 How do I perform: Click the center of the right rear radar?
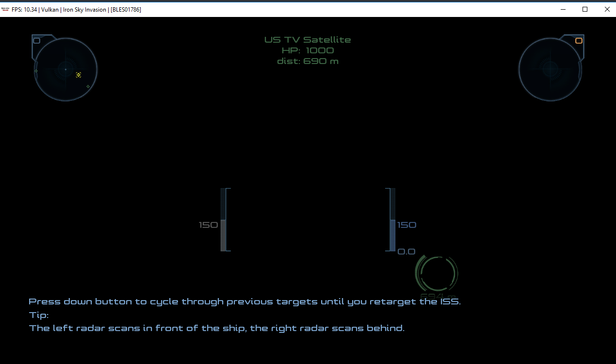click(x=550, y=69)
